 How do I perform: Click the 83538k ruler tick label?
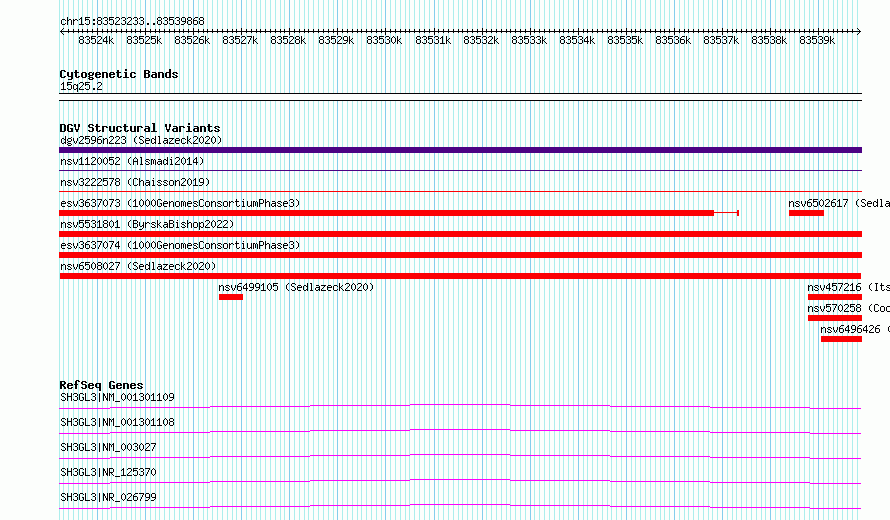coord(769,41)
